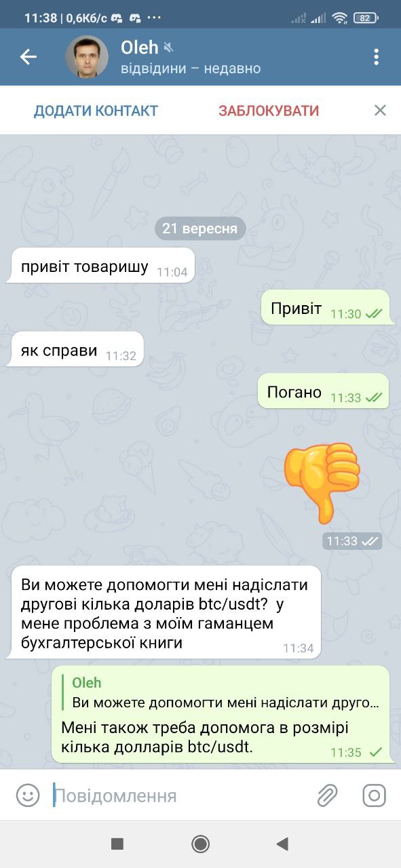Select the 'привіт товаришу' message bubble
This screenshot has width=401, height=868.
pyautogui.click(x=101, y=266)
